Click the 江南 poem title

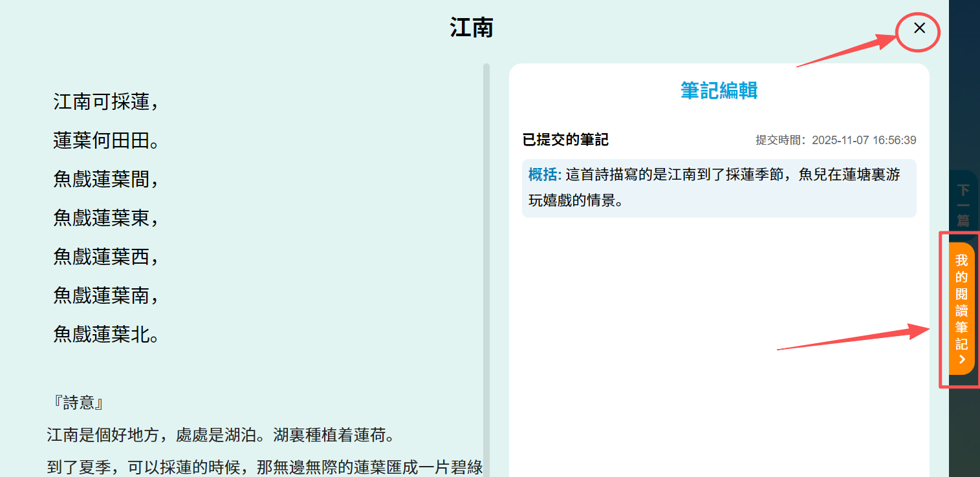(472, 28)
